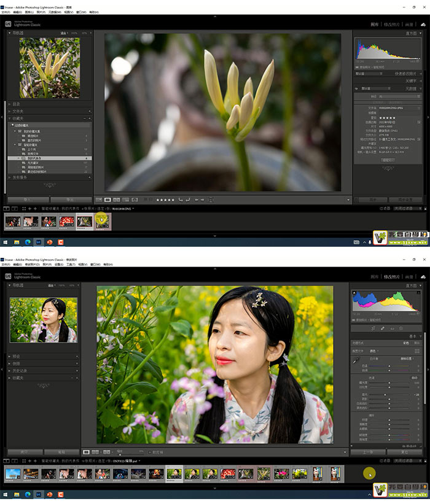Click Export button in upper left panel
The width and height of the screenshot is (430, 504).
(71, 200)
